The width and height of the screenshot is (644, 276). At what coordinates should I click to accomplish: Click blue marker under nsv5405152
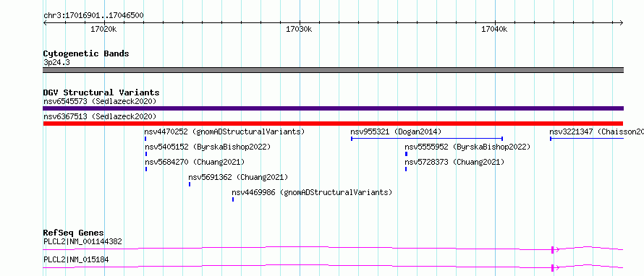(145, 154)
